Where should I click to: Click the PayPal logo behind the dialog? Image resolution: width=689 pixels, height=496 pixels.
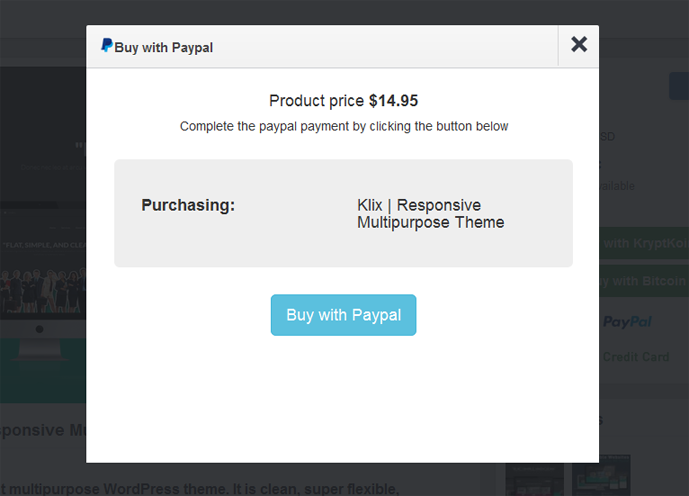[627, 322]
